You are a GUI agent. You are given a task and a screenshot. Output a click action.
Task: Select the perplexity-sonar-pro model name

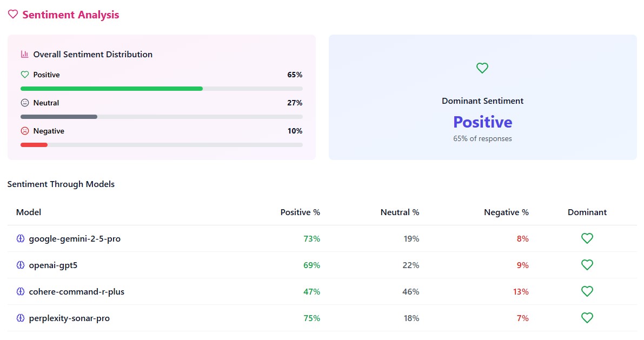pos(69,318)
